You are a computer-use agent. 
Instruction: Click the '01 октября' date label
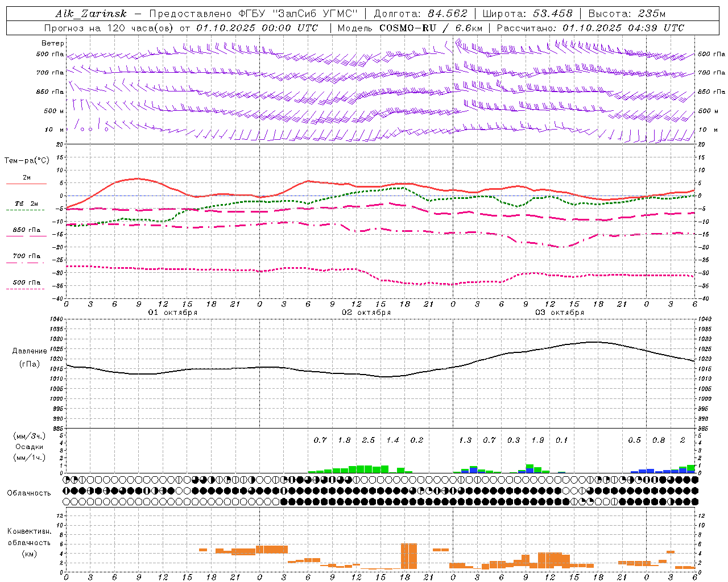tap(173, 313)
